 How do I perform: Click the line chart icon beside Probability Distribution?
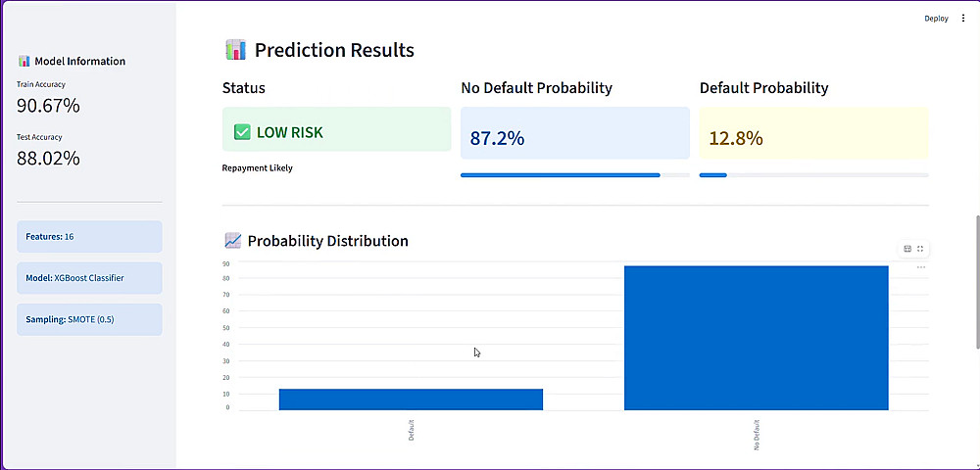click(x=232, y=241)
